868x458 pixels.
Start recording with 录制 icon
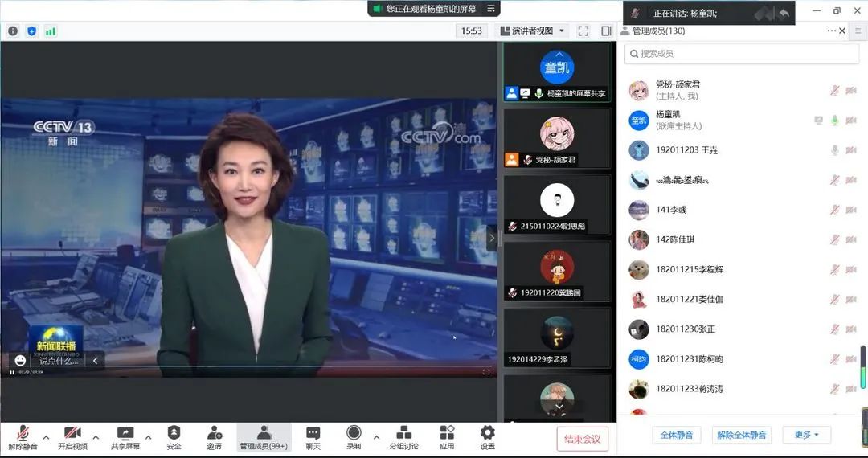[354, 437]
